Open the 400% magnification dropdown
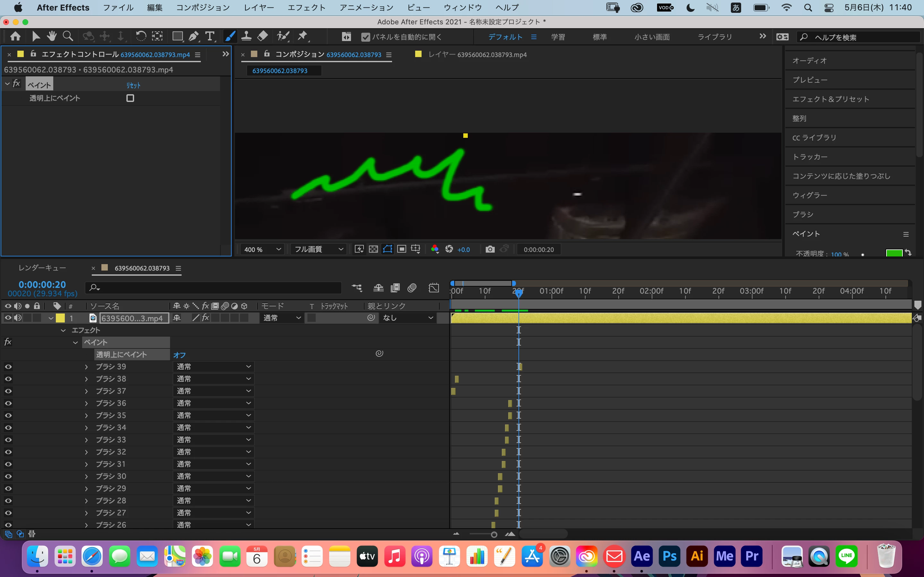The width and height of the screenshot is (924, 577). point(262,249)
